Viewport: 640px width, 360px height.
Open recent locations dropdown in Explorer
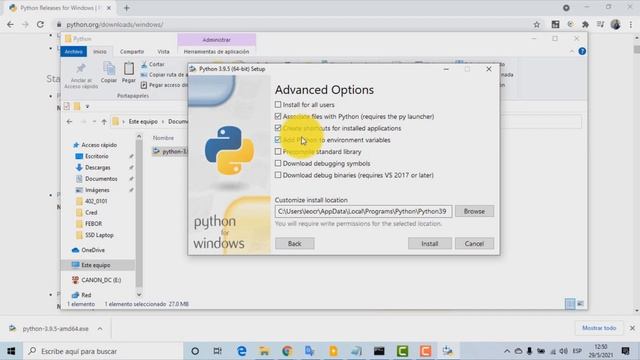coord(94,122)
